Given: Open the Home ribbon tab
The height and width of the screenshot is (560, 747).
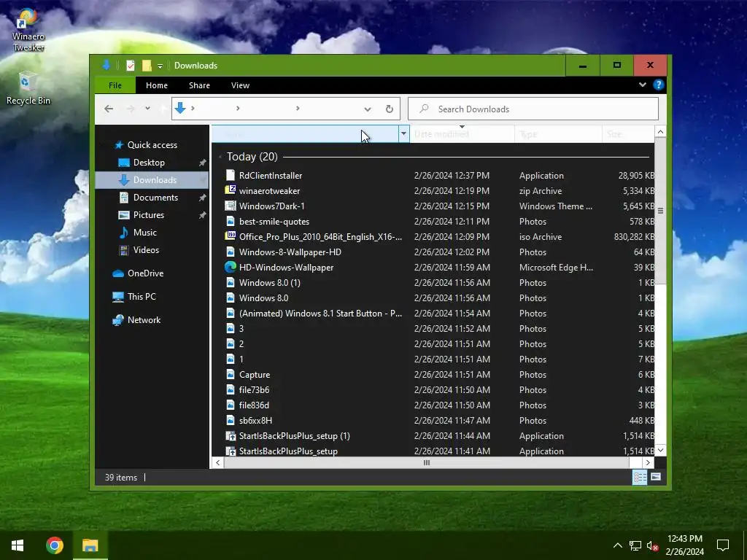Looking at the screenshot, I should tap(157, 85).
